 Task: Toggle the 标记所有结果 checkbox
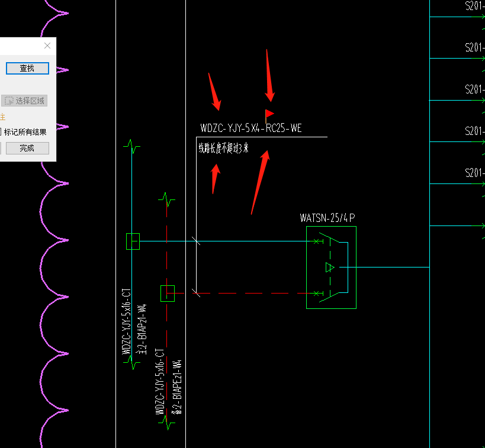(1, 132)
